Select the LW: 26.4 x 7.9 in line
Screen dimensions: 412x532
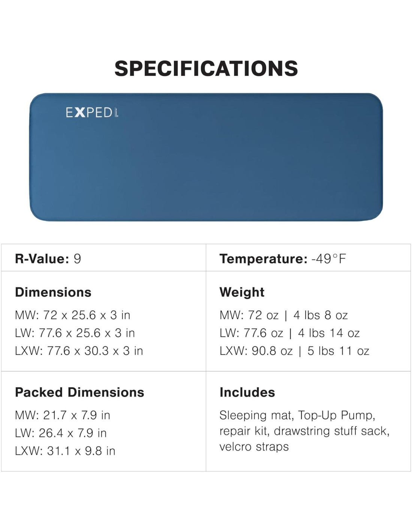61,433
